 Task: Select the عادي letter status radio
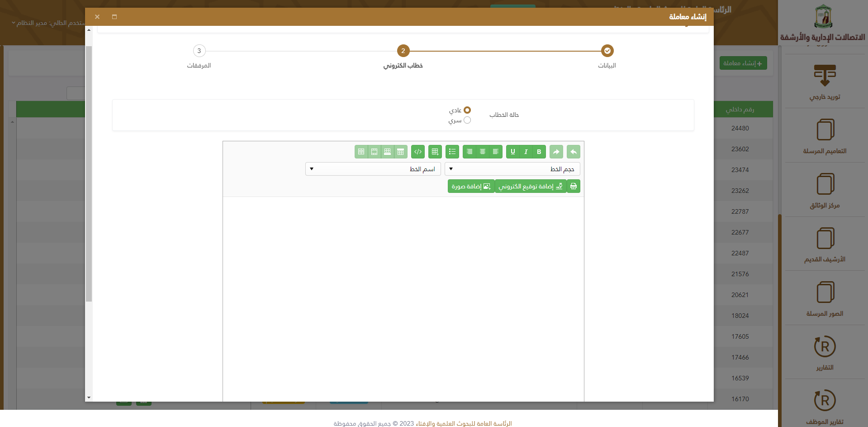pos(467,110)
